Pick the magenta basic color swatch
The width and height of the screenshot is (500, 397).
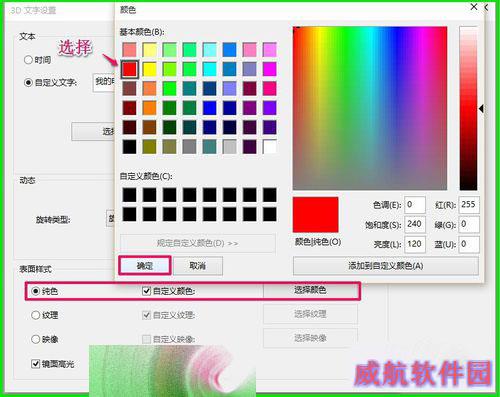[x=269, y=69]
